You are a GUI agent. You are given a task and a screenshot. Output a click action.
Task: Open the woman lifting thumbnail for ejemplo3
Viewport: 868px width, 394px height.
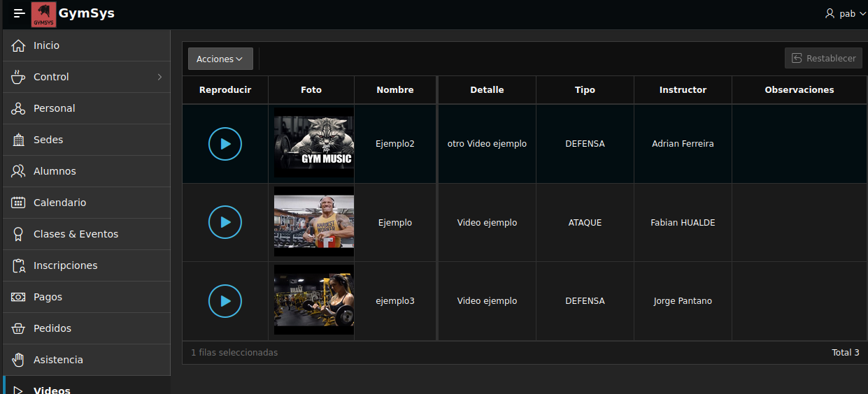[x=314, y=300]
